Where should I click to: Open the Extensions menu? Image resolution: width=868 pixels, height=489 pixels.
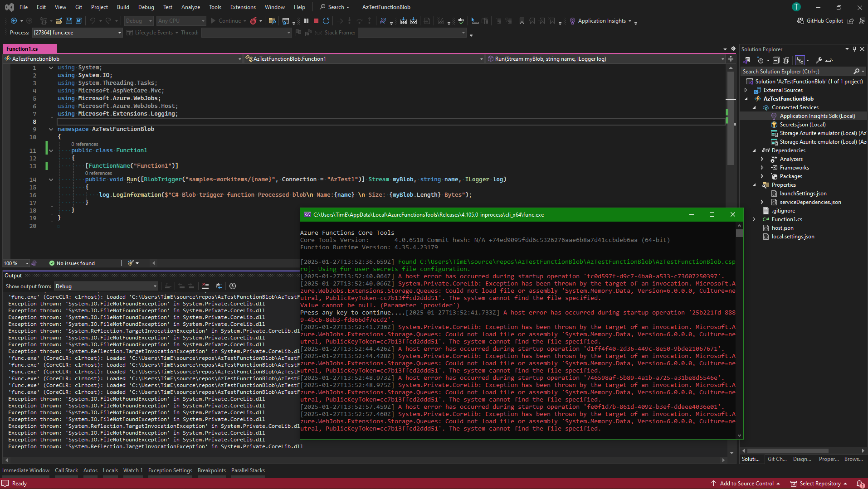(243, 7)
